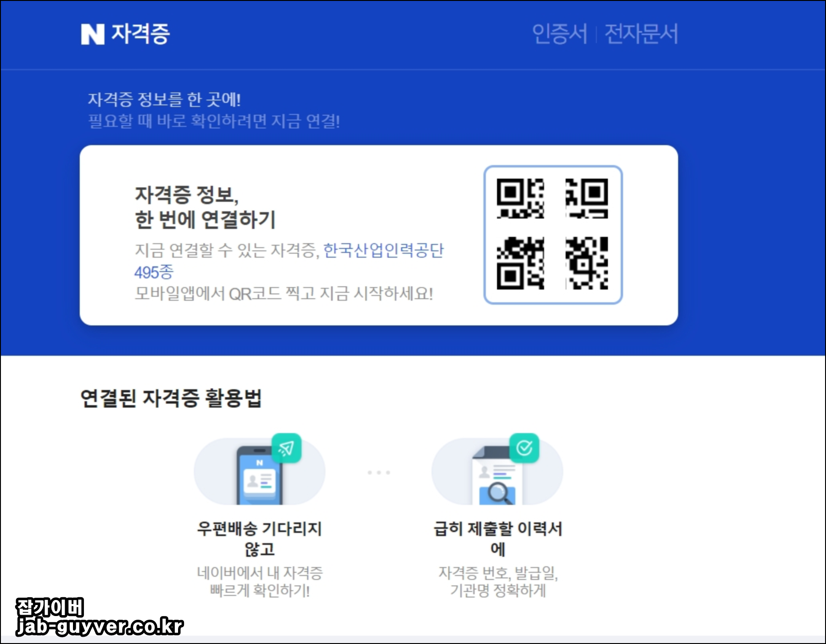This screenshot has height=644, width=826.
Task: Open the 인증서 menu
Action: (x=559, y=34)
